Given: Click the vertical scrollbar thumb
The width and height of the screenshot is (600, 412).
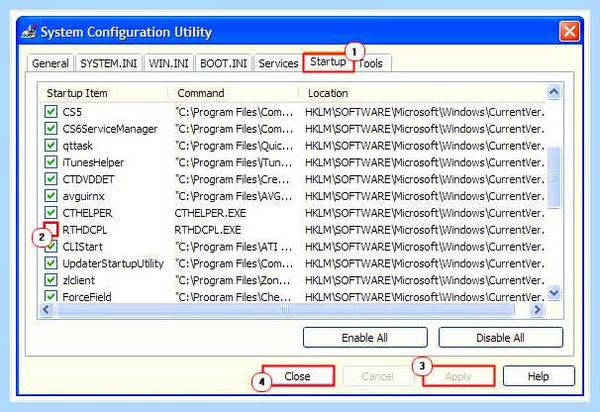Looking at the screenshot, I should [554, 178].
